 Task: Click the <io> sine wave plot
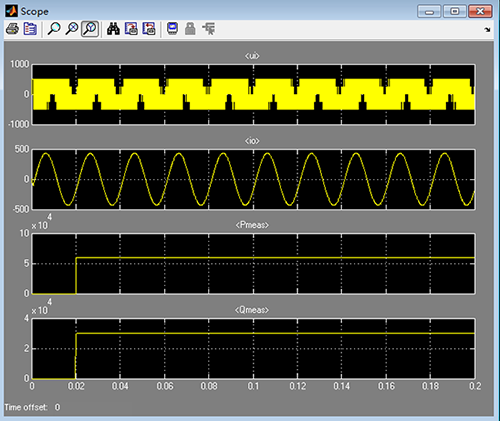point(253,179)
